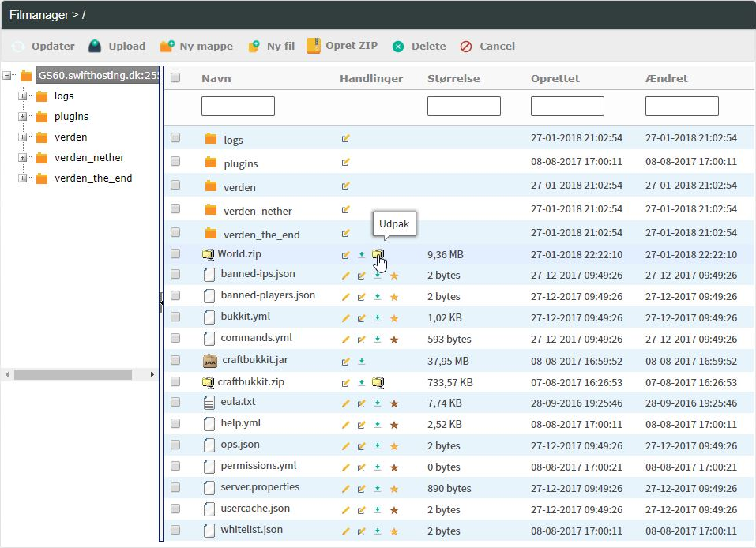756x548 pixels.
Task: Click the star icon for permissions.yml
Action: [x=394, y=467]
